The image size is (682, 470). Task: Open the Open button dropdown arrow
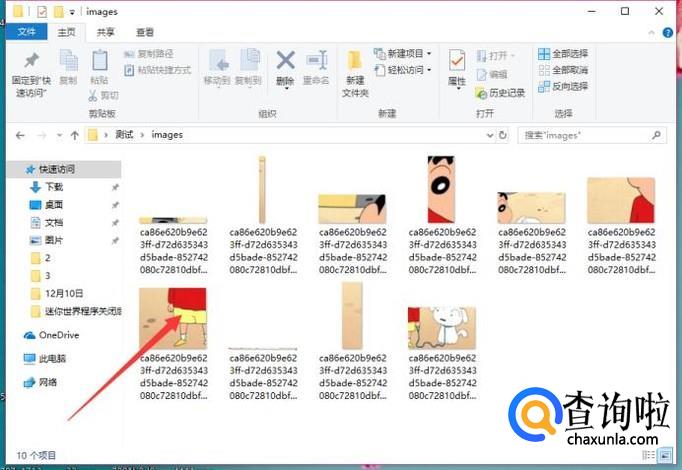[x=513, y=56]
